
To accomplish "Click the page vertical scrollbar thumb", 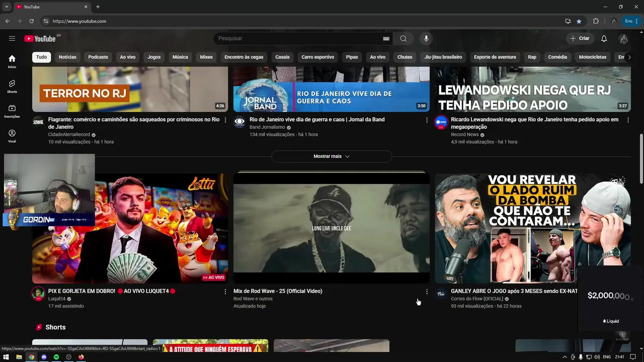I will point(641,159).
